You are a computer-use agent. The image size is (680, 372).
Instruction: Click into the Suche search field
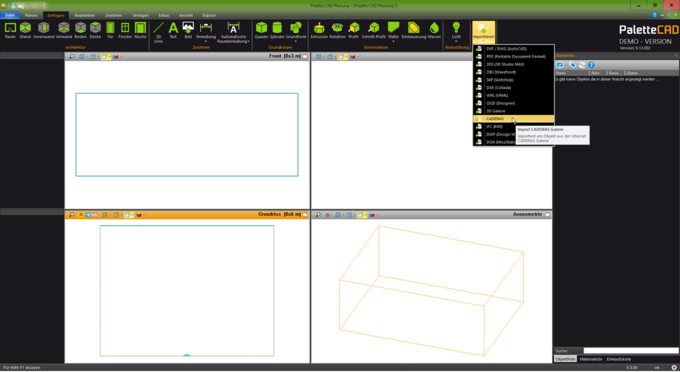(631, 351)
